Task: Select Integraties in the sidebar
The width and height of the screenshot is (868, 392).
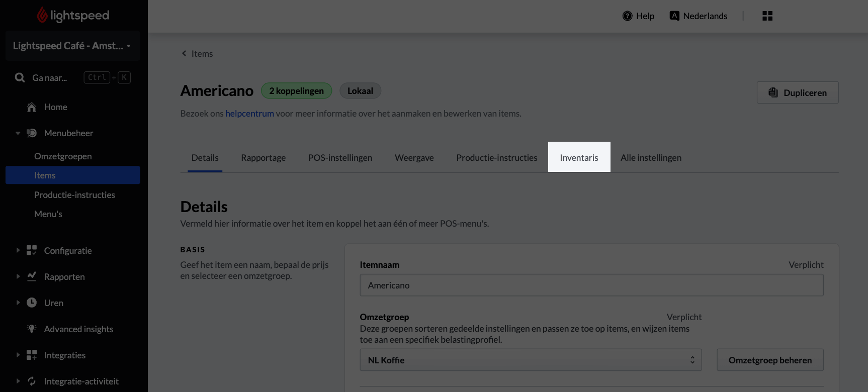Action: pyautogui.click(x=65, y=355)
